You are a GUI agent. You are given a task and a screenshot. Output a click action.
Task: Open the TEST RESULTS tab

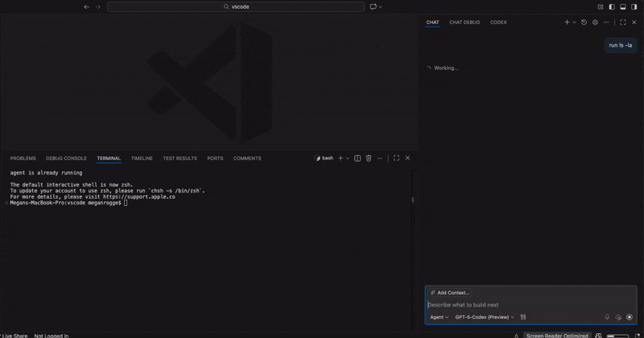pyautogui.click(x=180, y=158)
